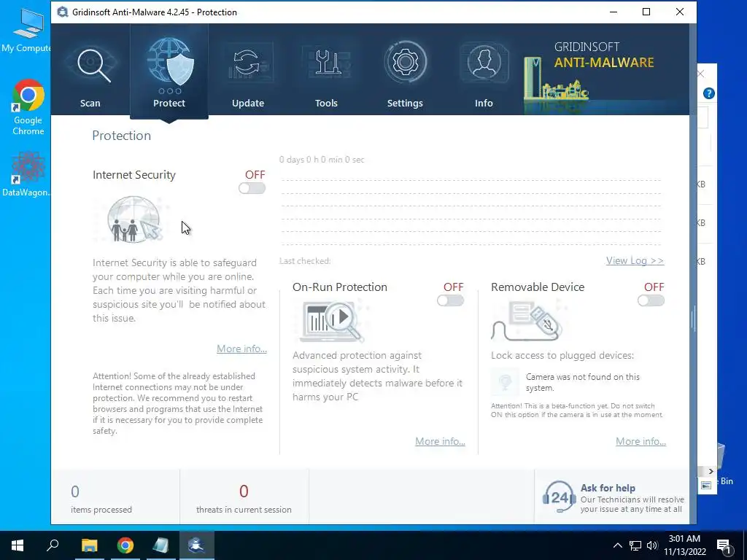Viewport: 747px width, 560px height.
Task: Click the Gridinsoft title bar app icon
Action: point(62,12)
